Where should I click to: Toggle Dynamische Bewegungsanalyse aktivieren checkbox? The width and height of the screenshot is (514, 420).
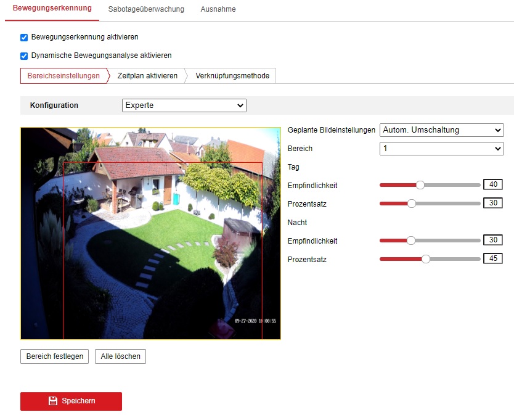25,56
